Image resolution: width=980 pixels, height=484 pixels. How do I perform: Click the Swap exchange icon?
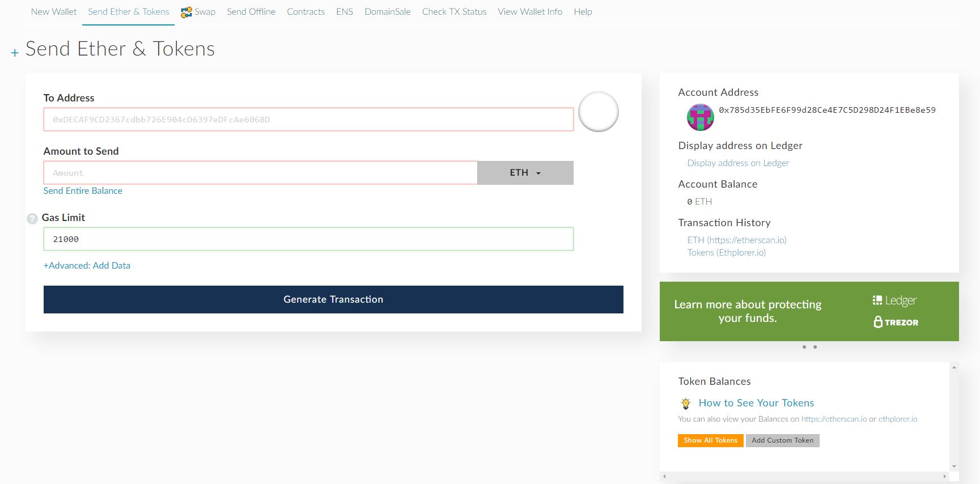click(186, 12)
